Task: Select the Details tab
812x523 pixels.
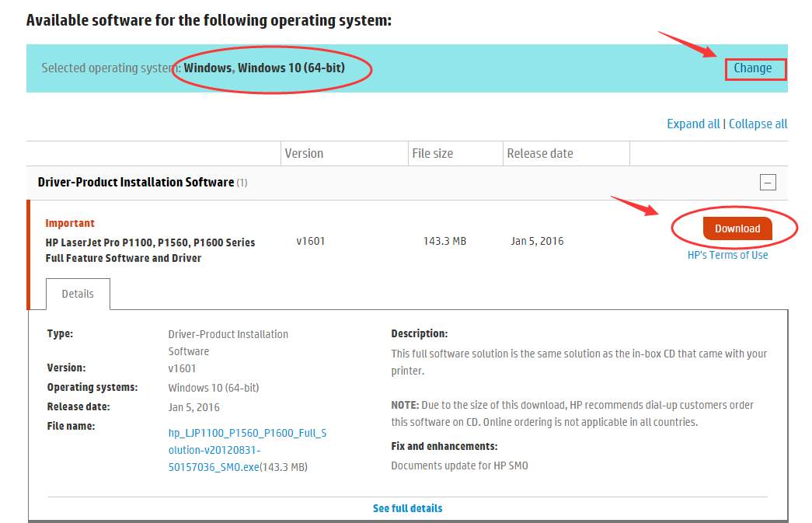Action: [78, 294]
